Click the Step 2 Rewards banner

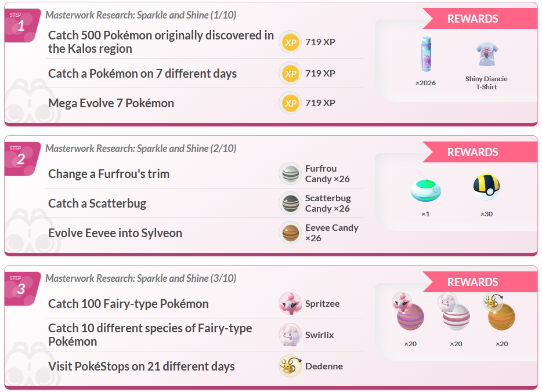472,152
